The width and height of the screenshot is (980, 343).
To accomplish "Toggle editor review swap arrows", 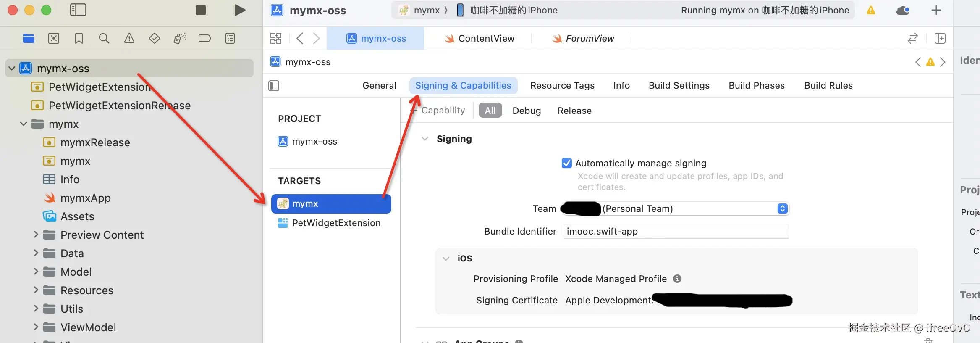I will (913, 39).
